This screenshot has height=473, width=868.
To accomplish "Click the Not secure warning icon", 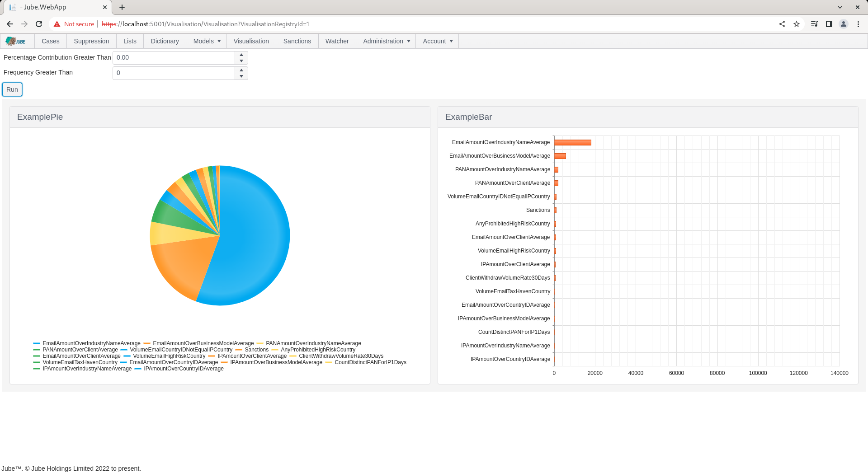I will (57, 24).
